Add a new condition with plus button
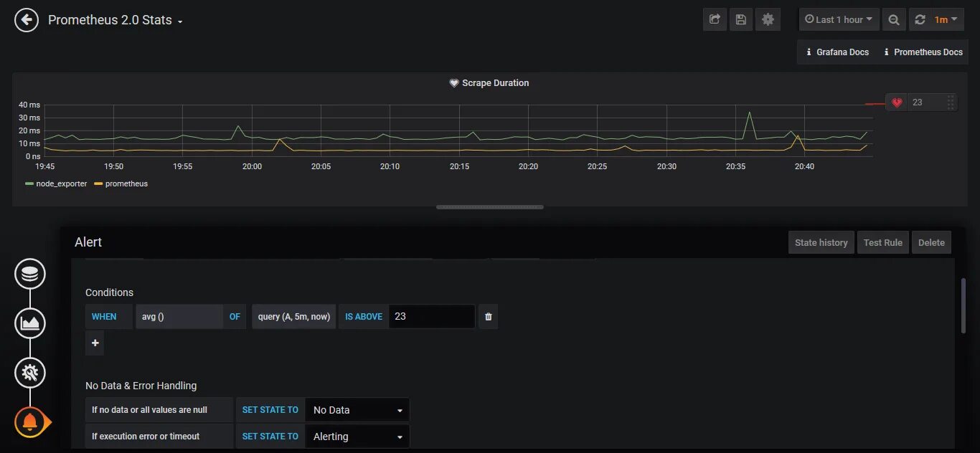 pos(95,343)
